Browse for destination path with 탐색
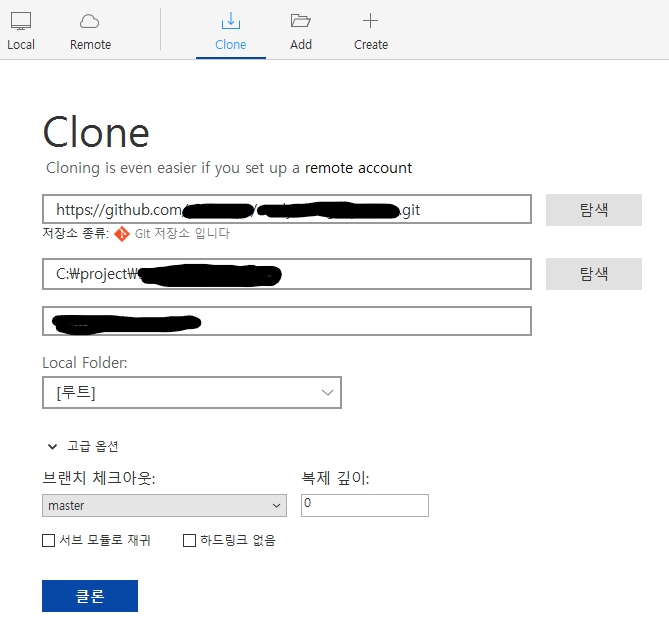 pos(594,274)
